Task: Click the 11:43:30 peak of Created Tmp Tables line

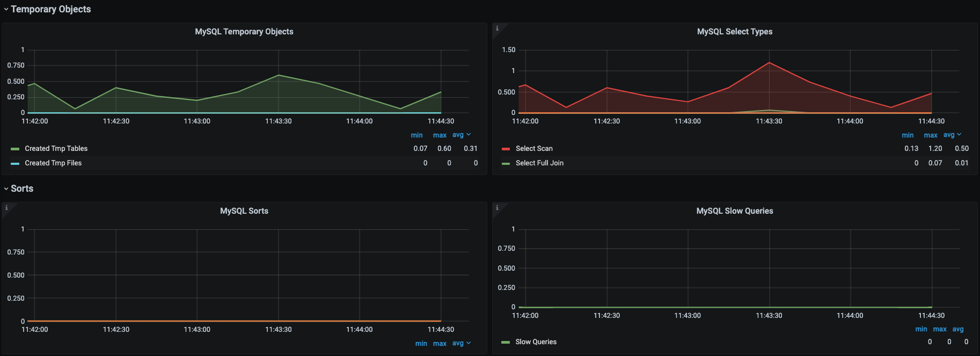Action: [279, 75]
